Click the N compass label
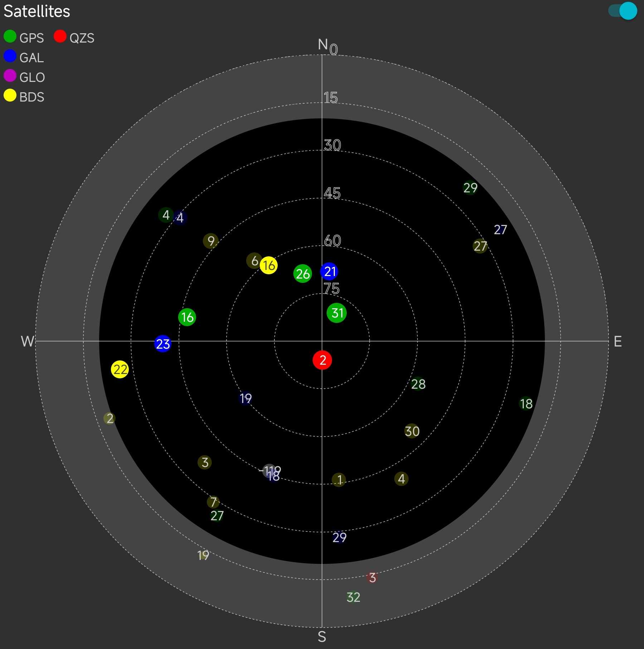The width and height of the screenshot is (644, 649). click(x=322, y=45)
